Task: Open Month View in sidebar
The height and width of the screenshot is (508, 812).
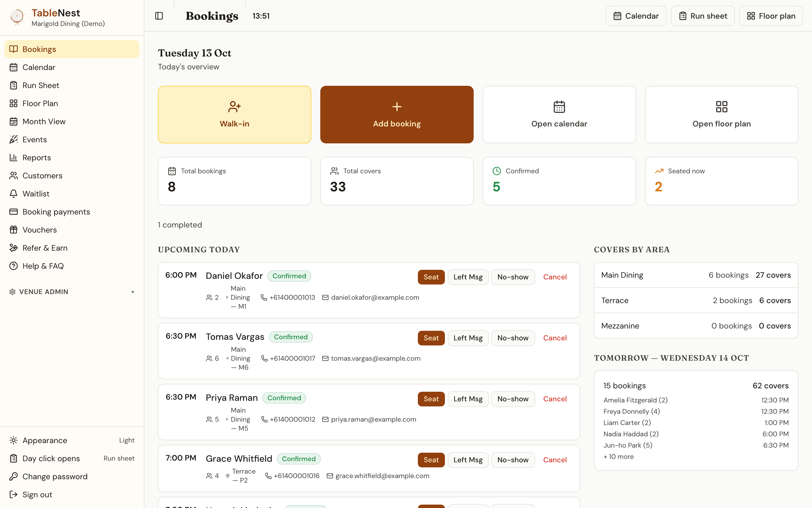Action: [x=72, y=121]
